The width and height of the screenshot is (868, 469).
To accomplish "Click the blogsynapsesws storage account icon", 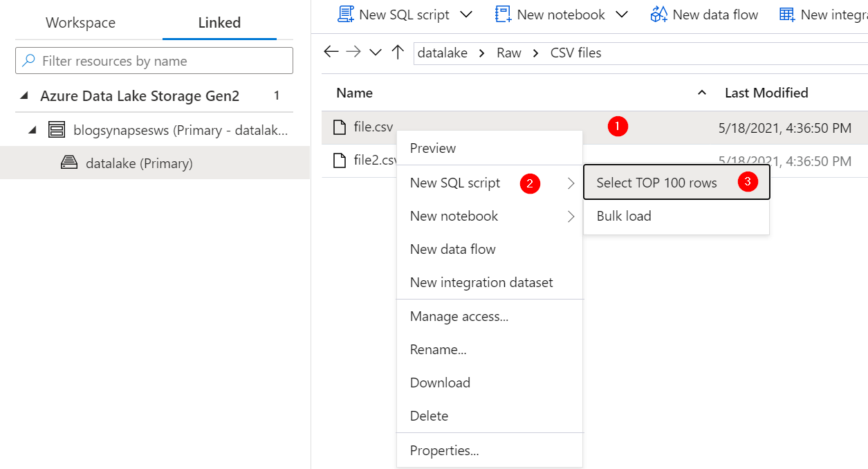I will (x=56, y=129).
